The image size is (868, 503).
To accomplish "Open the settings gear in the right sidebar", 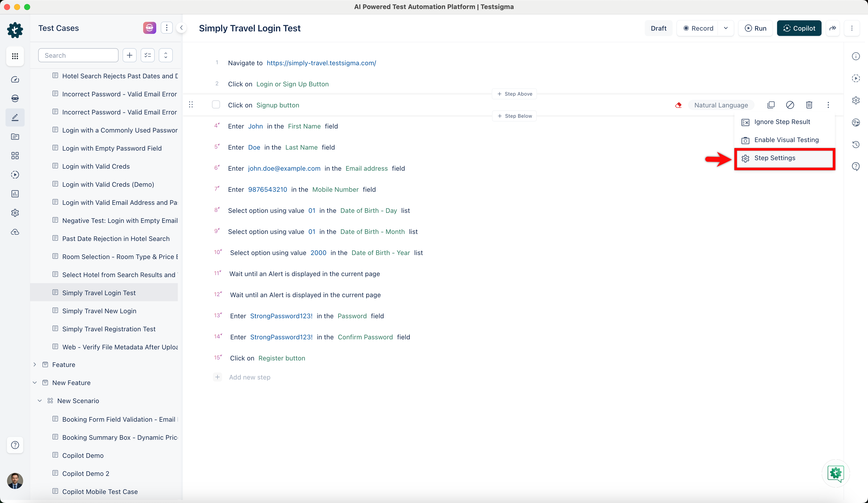I will pos(856,100).
